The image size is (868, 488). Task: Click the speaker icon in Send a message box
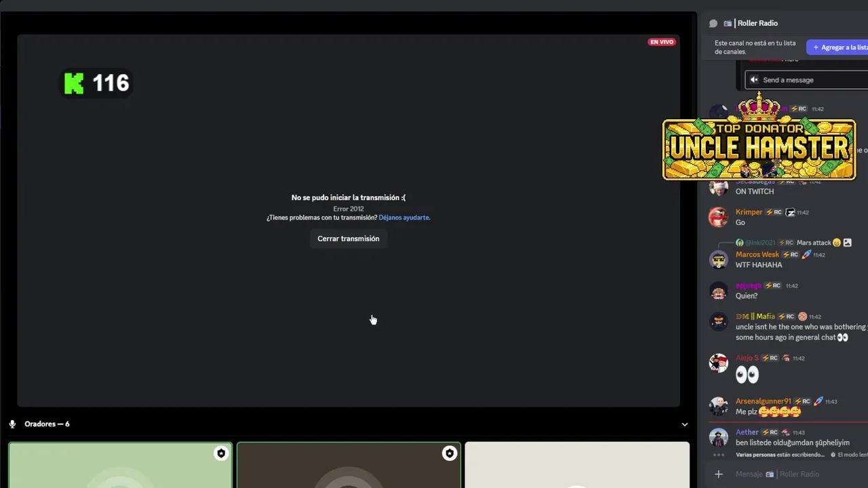[754, 80]
